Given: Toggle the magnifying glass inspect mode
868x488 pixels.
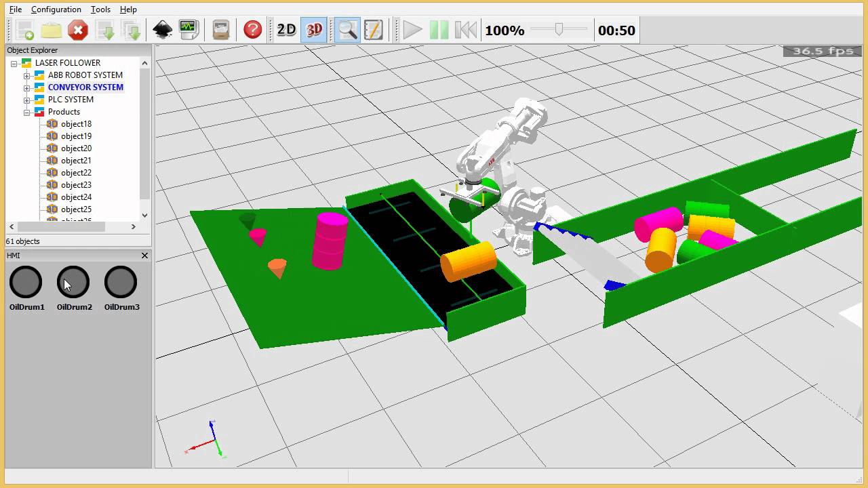Looking at the screenshot, I should click(347, 30).
